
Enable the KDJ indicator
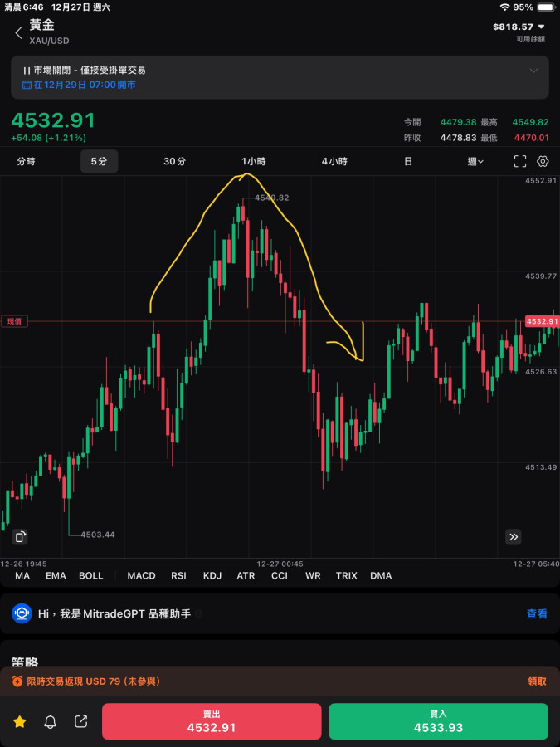coord(212,575)
